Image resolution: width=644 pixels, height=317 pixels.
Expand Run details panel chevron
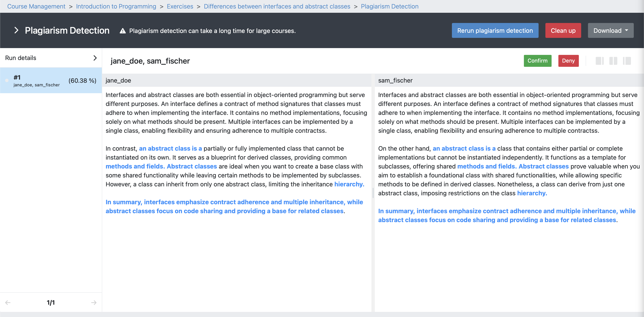[x=95, y=58]
